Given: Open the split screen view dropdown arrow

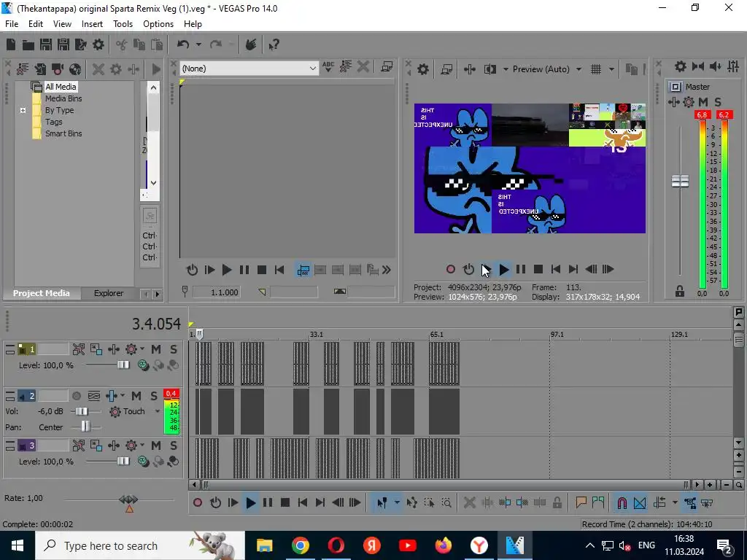Looking at the screenshot, I should click(506, 69).
